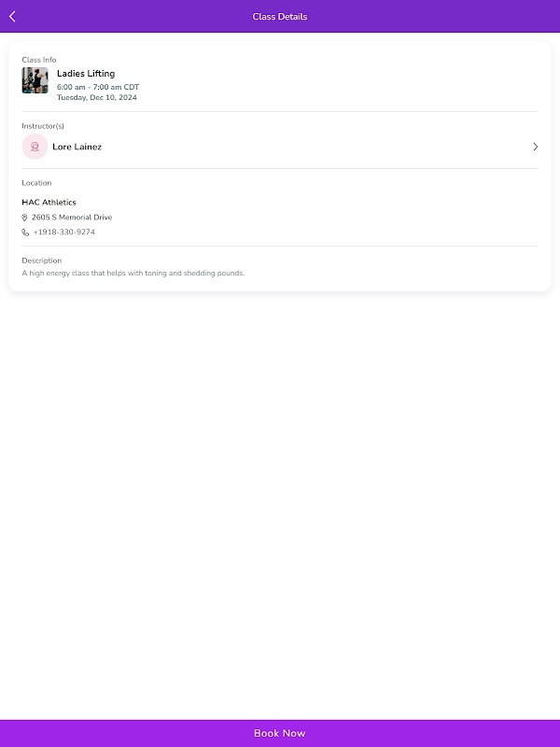Click the Class Details header title
The width and height of the screenshot is (560, 747).
pos(280,17)
